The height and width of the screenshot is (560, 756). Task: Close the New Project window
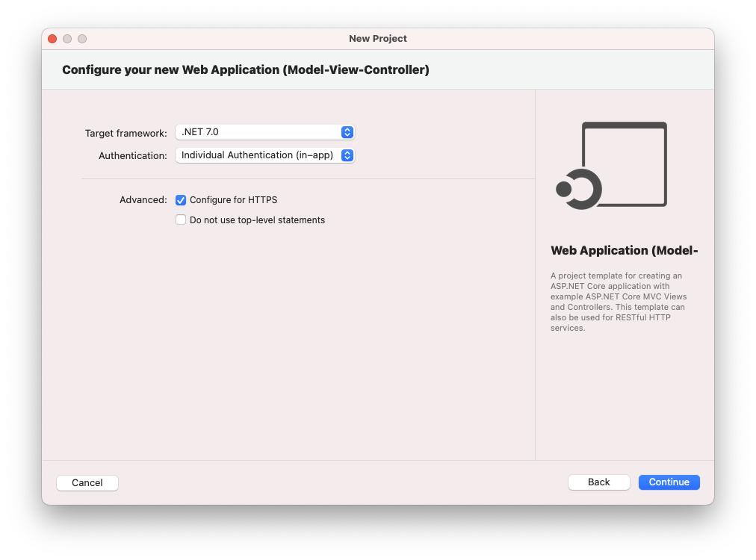pyautogui.click(x=52, y=39)
